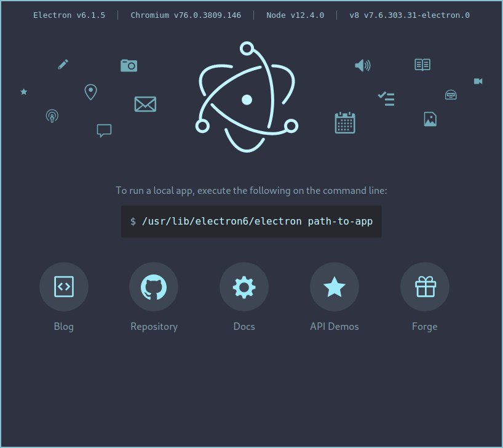
Task: Click the video camera icon
Action: [478, 81]
